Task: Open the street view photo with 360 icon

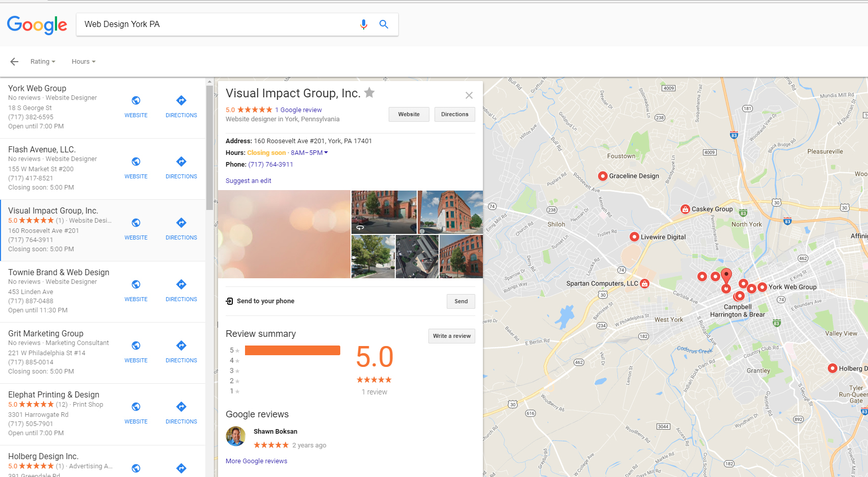Action: [x=384, y=212]
